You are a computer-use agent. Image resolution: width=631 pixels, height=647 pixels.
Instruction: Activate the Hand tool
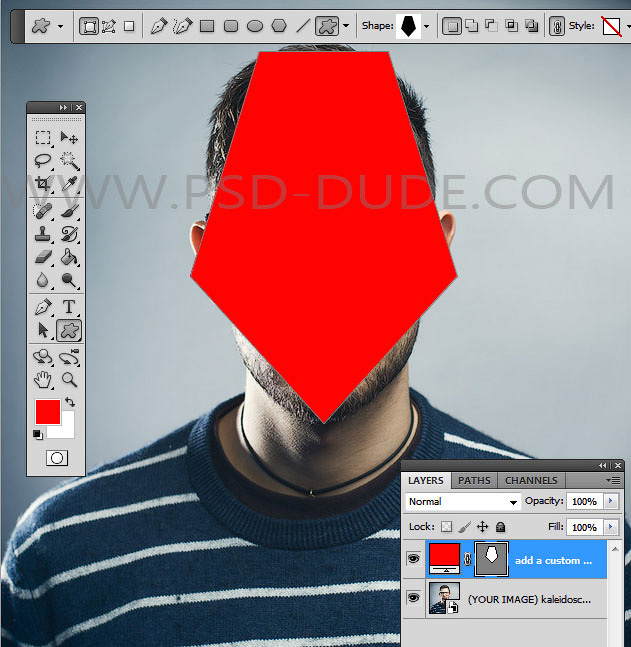point(43,379)
